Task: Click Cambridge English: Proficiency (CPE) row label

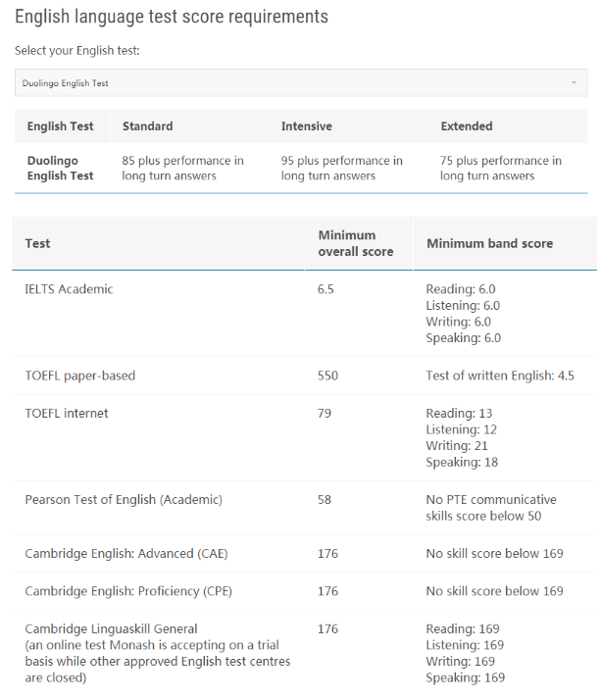Action: [x=128, y=591]
